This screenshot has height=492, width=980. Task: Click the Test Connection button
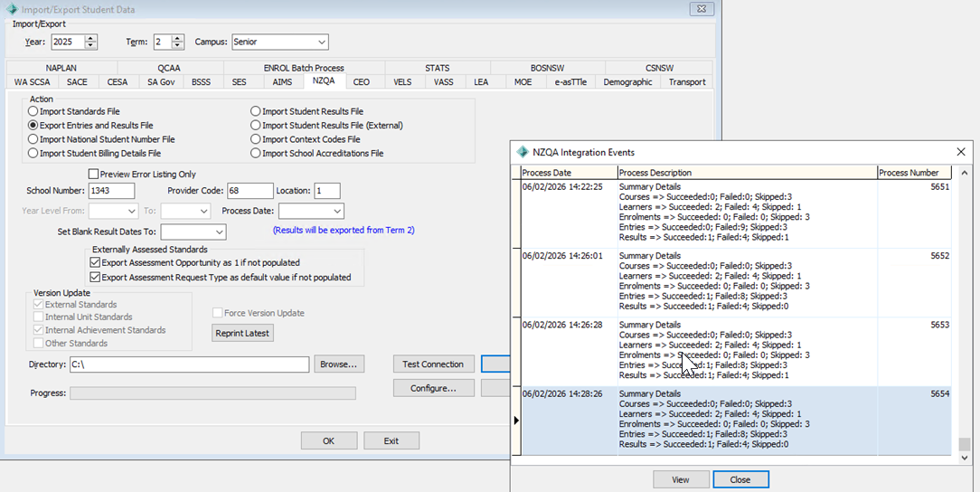click(433, 364)
